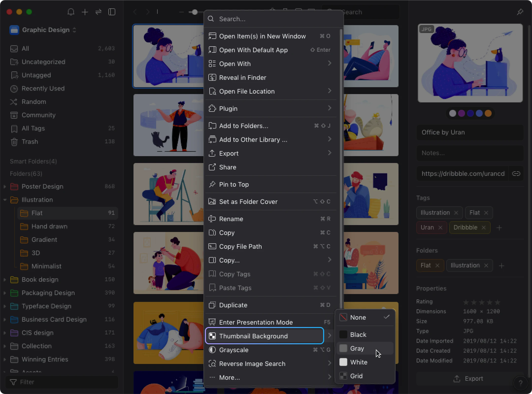
Task: Click Add to Folders... menu item
Action: (x=271, y=126)
